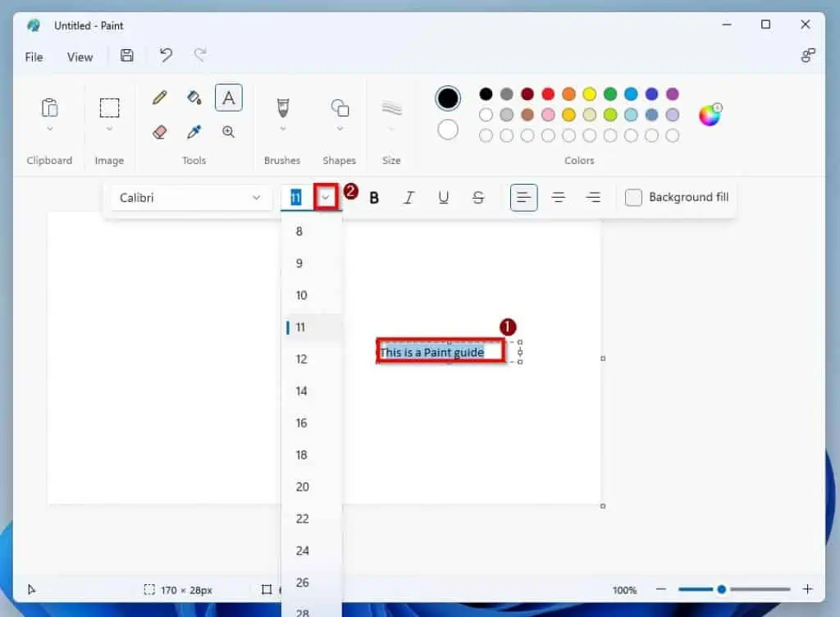
Task: Select the Eraser tool
Action: tap(158, 131)
